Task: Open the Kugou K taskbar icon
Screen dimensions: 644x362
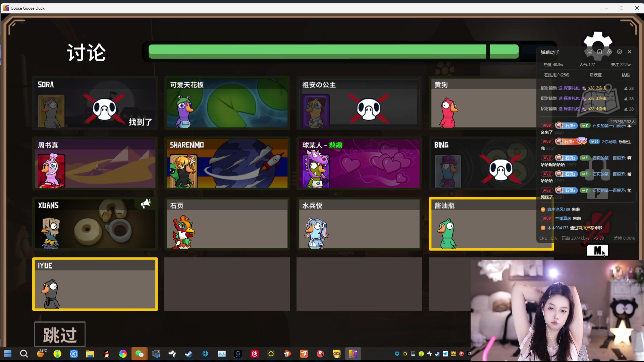Action: [74, 354]
